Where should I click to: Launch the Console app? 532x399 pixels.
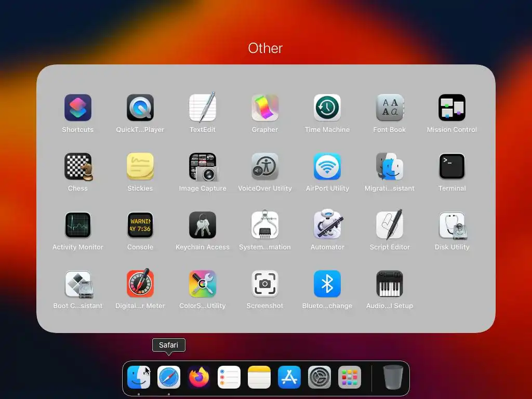coord(140,225)
